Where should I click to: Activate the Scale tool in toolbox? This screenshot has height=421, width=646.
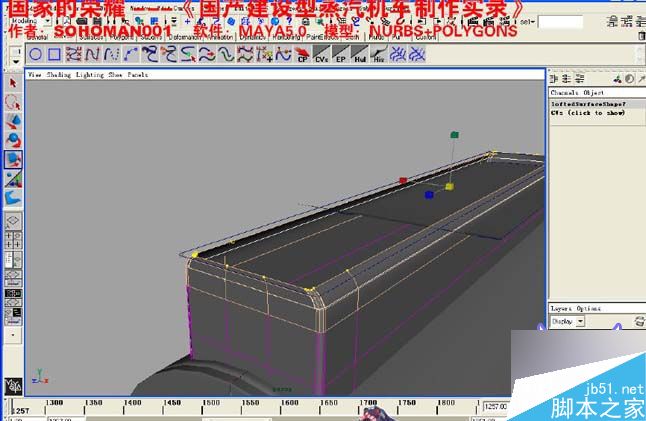click(x=13, y=159)
